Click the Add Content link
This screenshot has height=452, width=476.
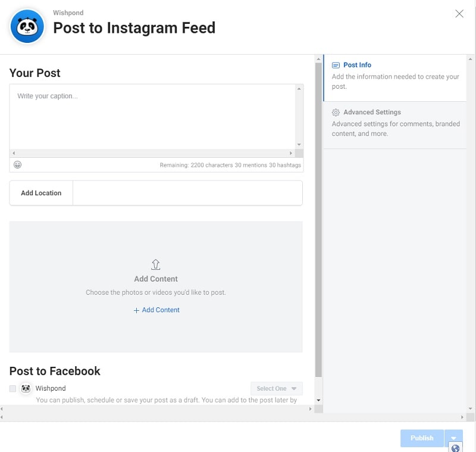pyautogui.click(x=161, y=310)
